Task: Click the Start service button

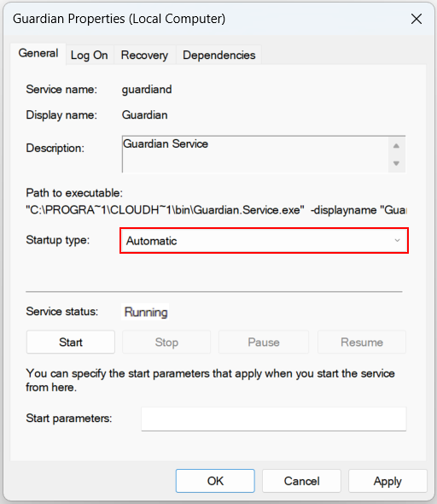Action: (x=71, y=342)
